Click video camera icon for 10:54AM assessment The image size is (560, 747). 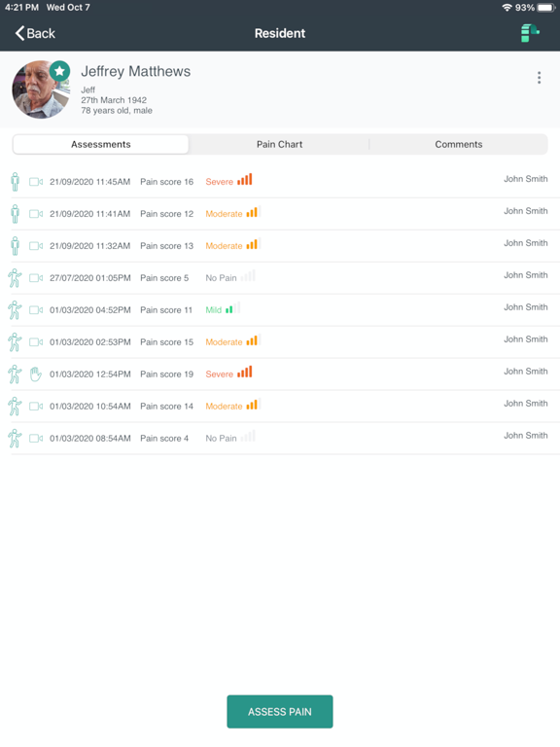tap(36, 406)
